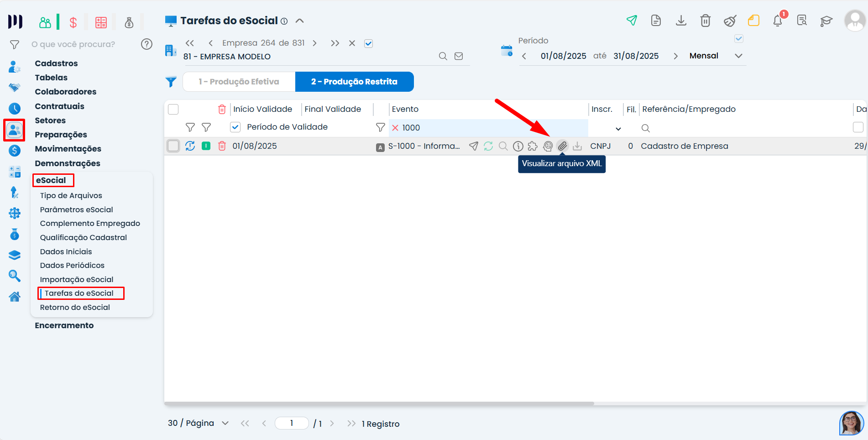
Task: Toggle the Período de Validade checkbox
Action: tap(235, 127)
